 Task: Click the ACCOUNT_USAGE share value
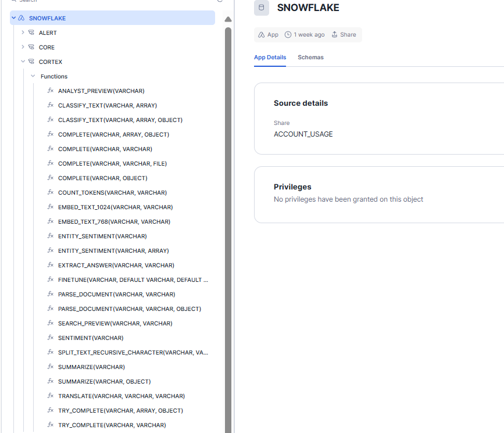pos(303,134)
